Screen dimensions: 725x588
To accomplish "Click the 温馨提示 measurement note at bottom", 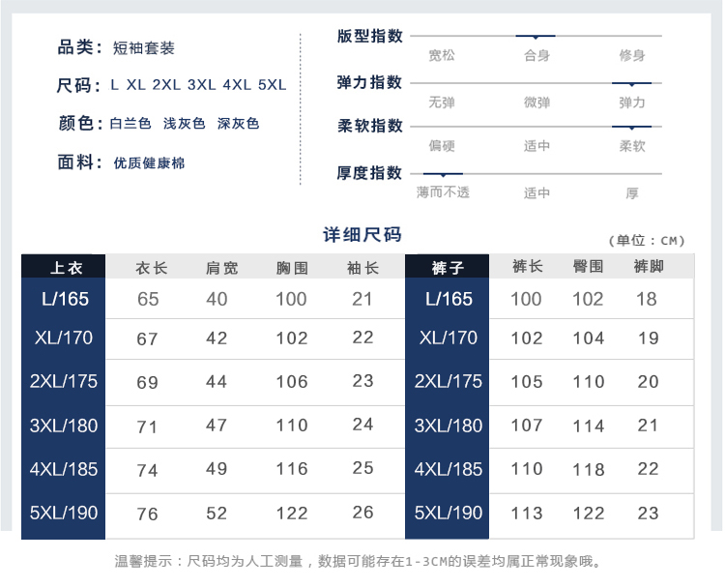I will click(x=360, y=561).
